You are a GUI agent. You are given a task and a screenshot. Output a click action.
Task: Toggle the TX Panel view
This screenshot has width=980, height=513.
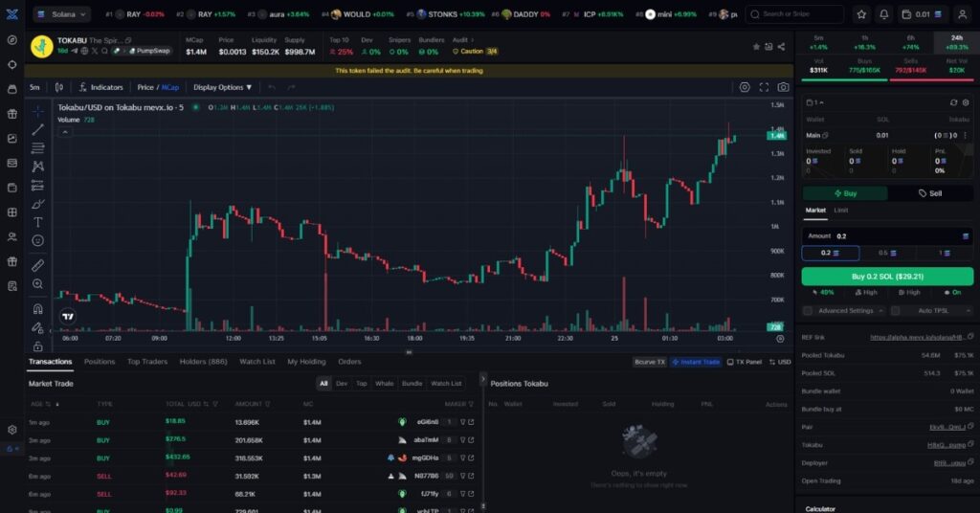point(745,362)
